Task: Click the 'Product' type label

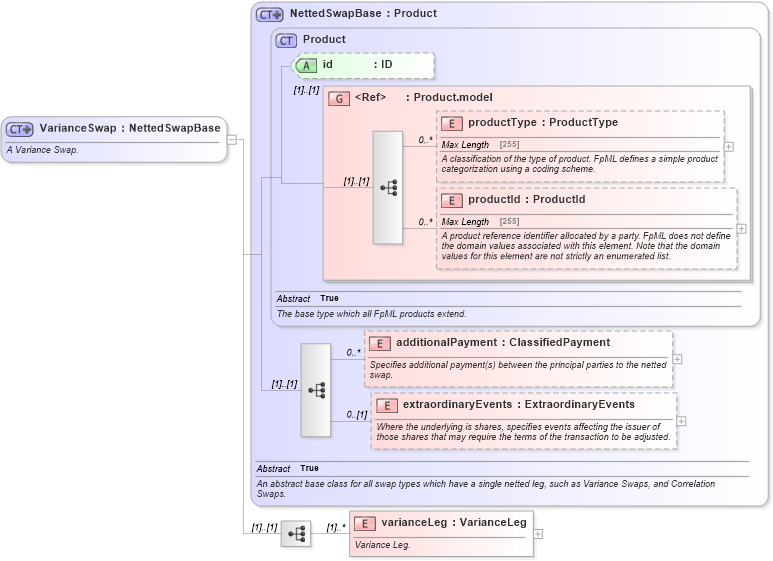Action: click(x=324, y=39)
